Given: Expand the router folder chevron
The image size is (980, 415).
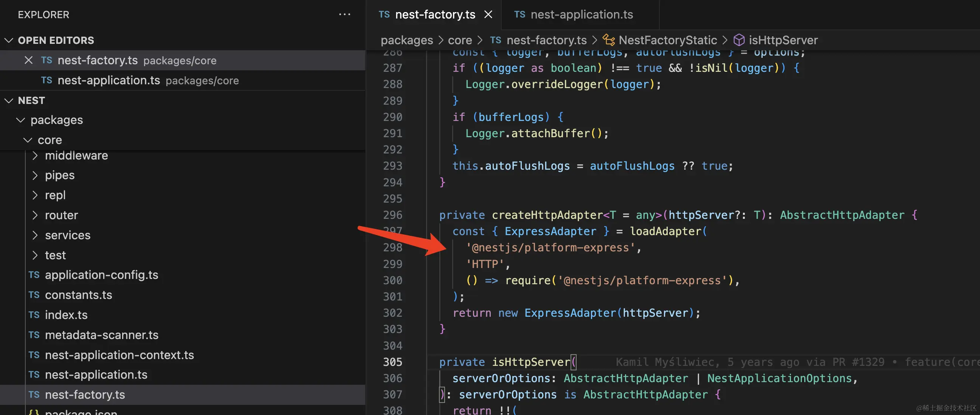Looking at the screenshot, I should point(35,215).
